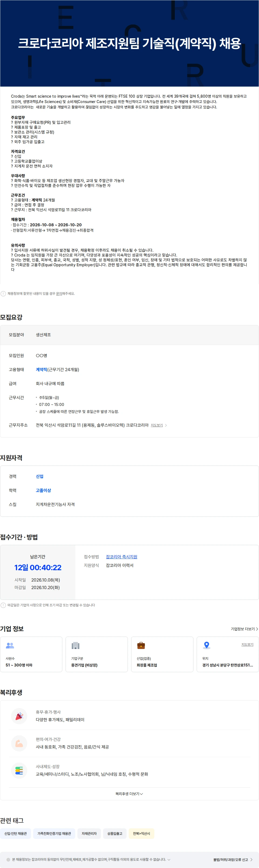
Task: Click the 사내제도·성장 books icon
Action: point(19,770)
